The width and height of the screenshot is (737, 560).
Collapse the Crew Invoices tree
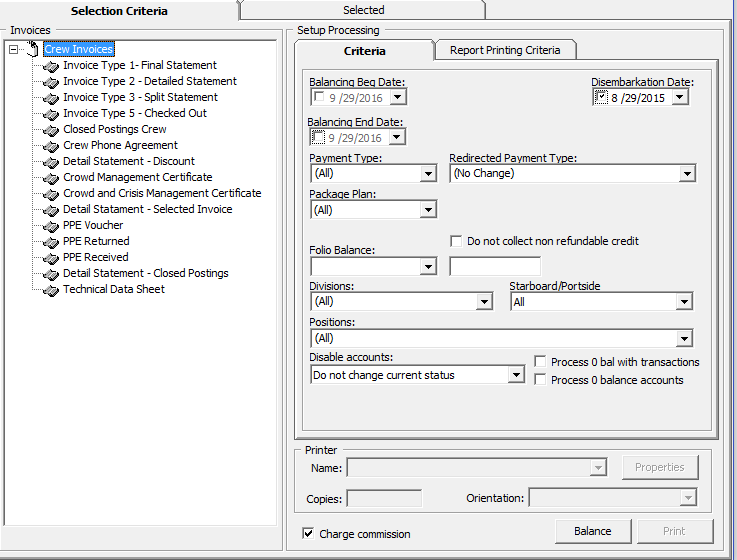[14, 49]
